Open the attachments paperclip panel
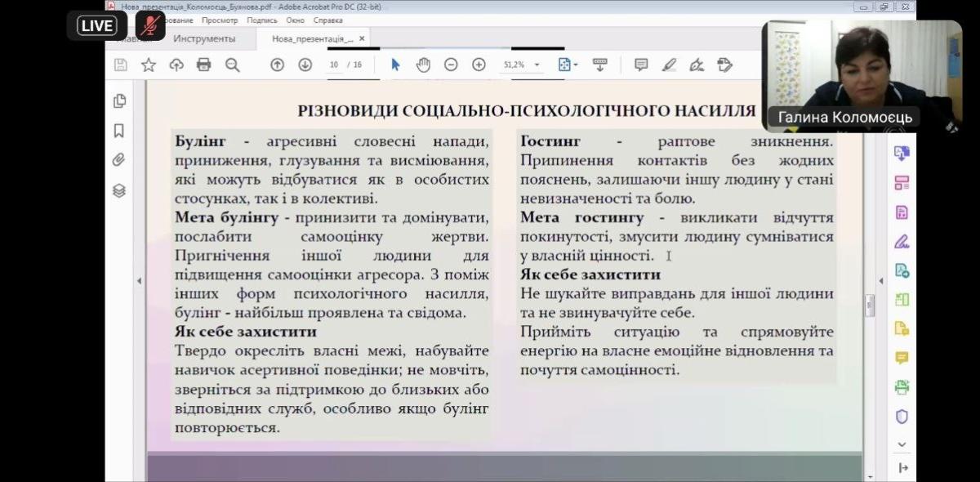This screenshot has width=980, height=482. click(119, 160)
